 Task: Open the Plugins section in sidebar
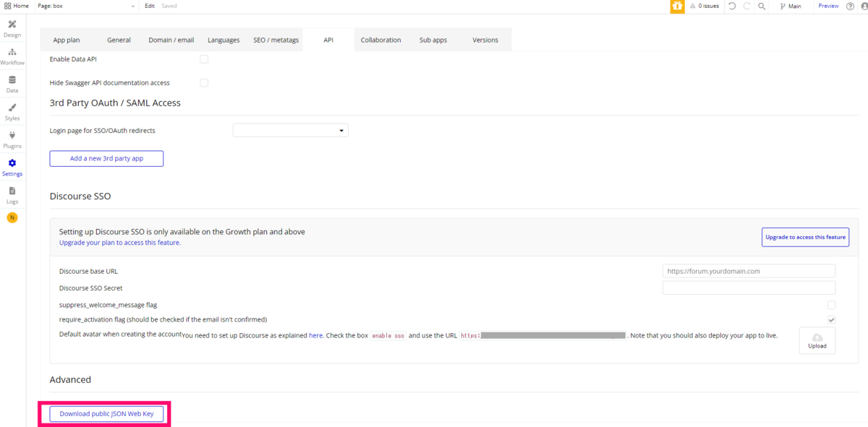[12, 140]
